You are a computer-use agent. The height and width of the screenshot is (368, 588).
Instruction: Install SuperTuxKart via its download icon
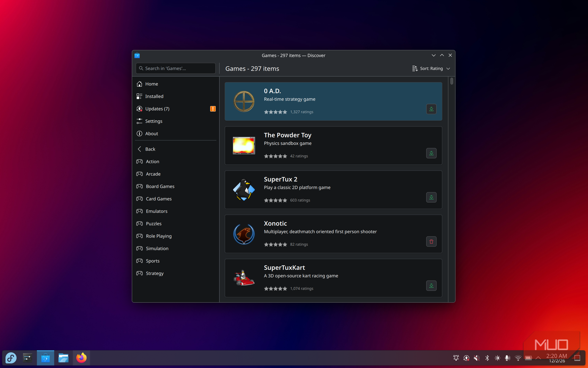[x=431, y=286]
